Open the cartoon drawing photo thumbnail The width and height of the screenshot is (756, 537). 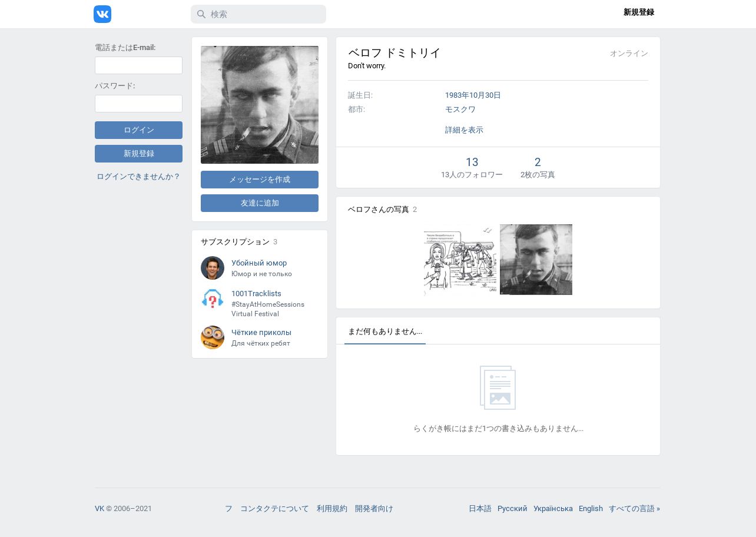coord(460,260)
